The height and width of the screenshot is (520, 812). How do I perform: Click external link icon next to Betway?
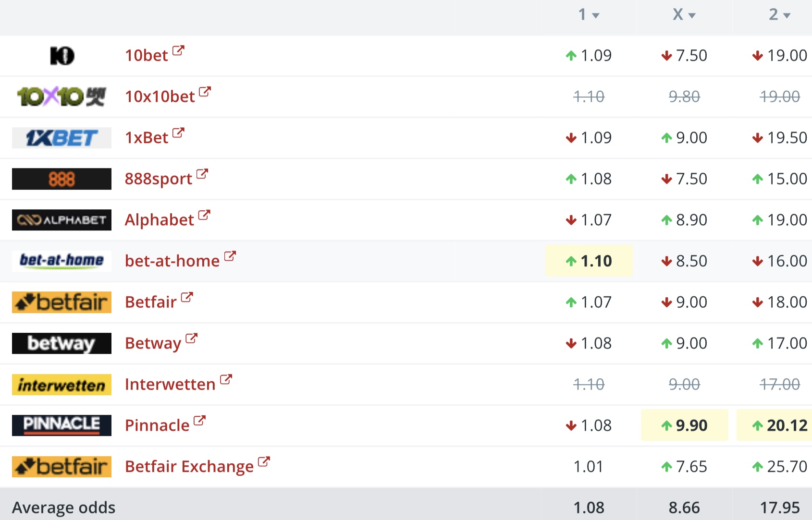(x=191, y=339)
